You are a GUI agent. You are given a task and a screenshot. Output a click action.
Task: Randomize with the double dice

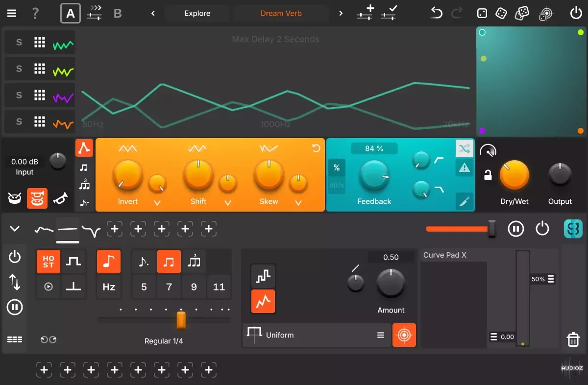(522, 13)
